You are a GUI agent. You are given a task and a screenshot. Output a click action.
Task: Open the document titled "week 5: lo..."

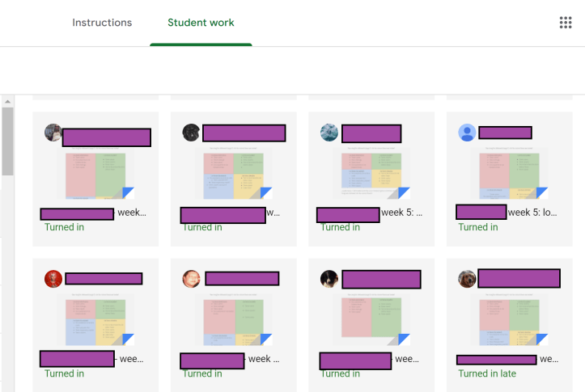[534, 213]
